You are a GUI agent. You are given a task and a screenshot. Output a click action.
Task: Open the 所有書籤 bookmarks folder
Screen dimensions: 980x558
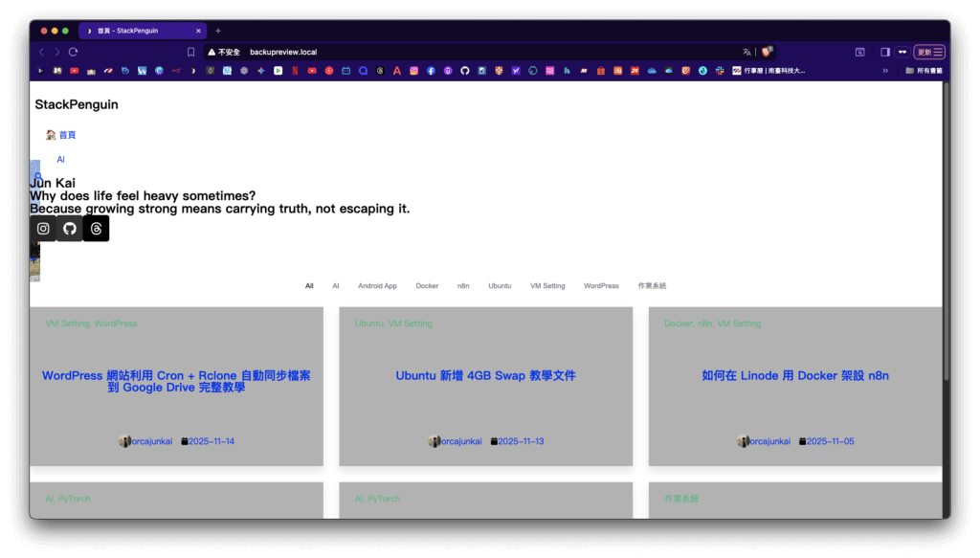coord(924,70)
